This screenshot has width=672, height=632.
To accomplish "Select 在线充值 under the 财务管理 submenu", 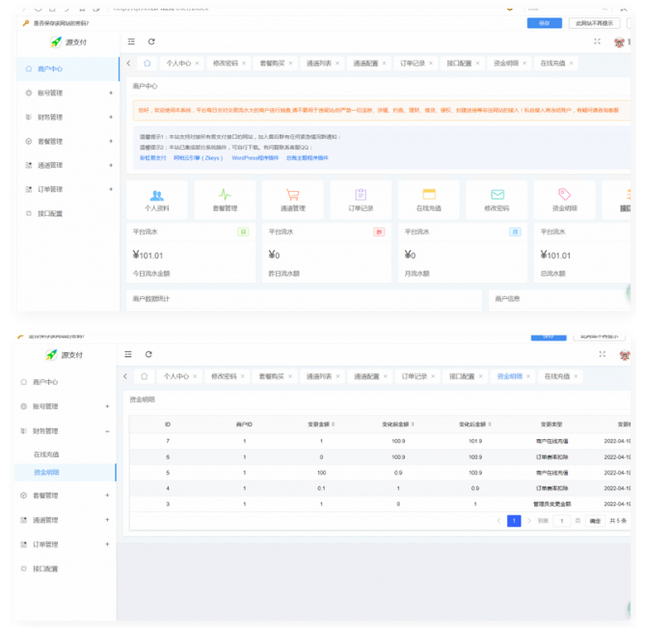I will pos(46,453).
